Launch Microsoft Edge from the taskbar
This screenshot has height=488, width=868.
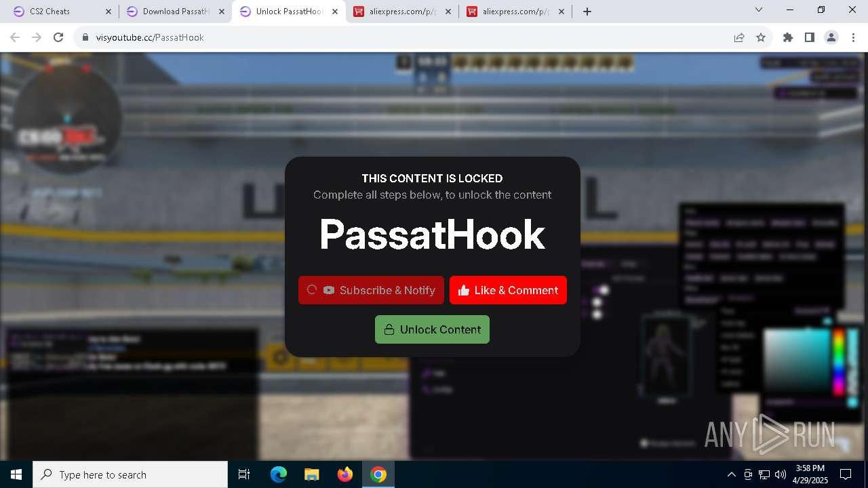tap(279, 474)
